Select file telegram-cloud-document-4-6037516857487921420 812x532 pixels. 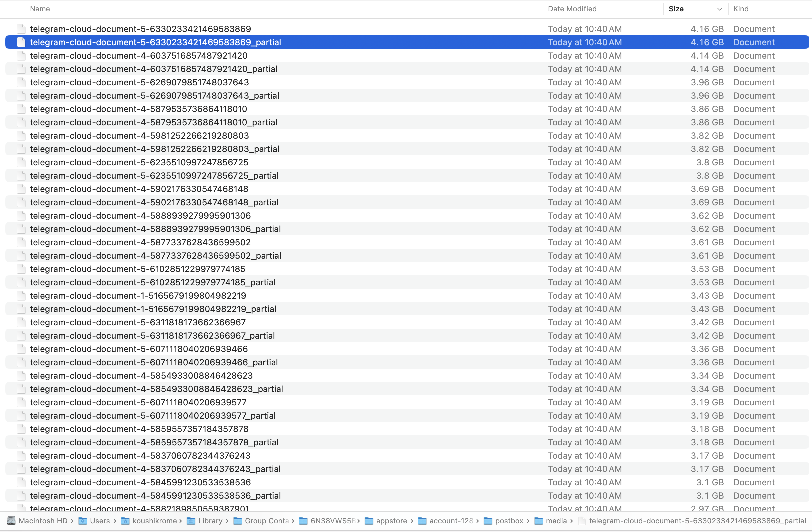click(x=139, y=56)
